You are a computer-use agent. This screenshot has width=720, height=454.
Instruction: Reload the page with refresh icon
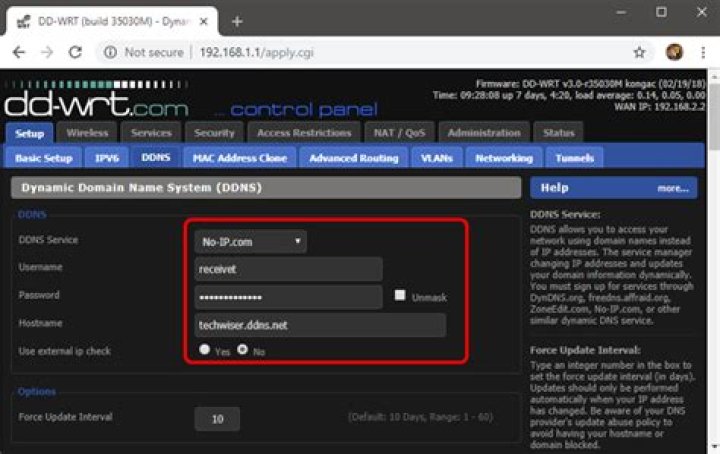pos(75,52)
